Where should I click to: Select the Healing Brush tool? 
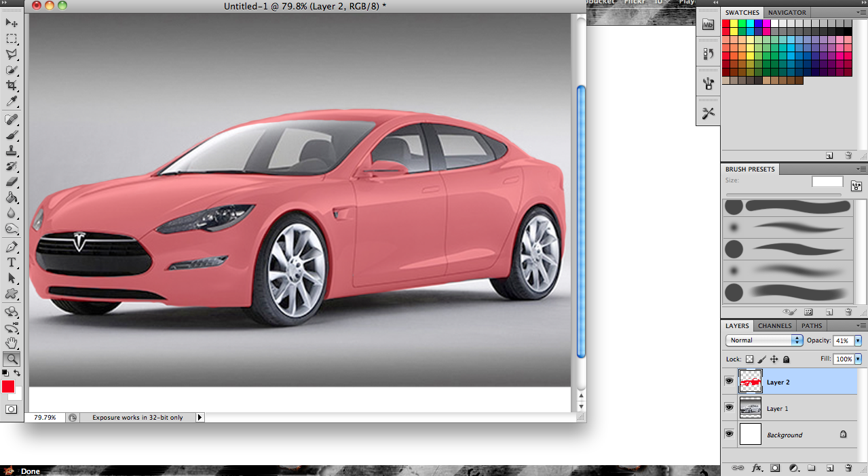point(12,119)
